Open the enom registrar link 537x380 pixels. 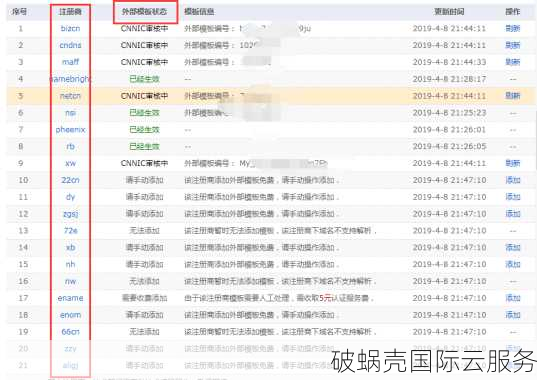point(70,315)
